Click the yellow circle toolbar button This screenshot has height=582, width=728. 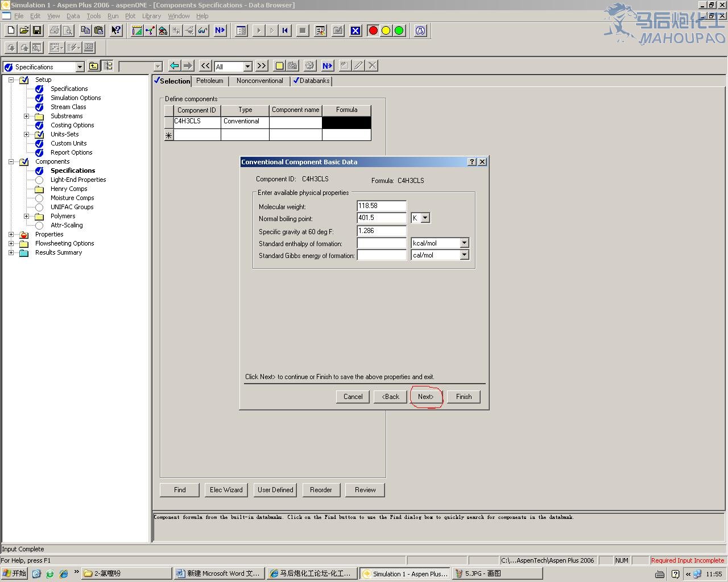pos(386,31)
